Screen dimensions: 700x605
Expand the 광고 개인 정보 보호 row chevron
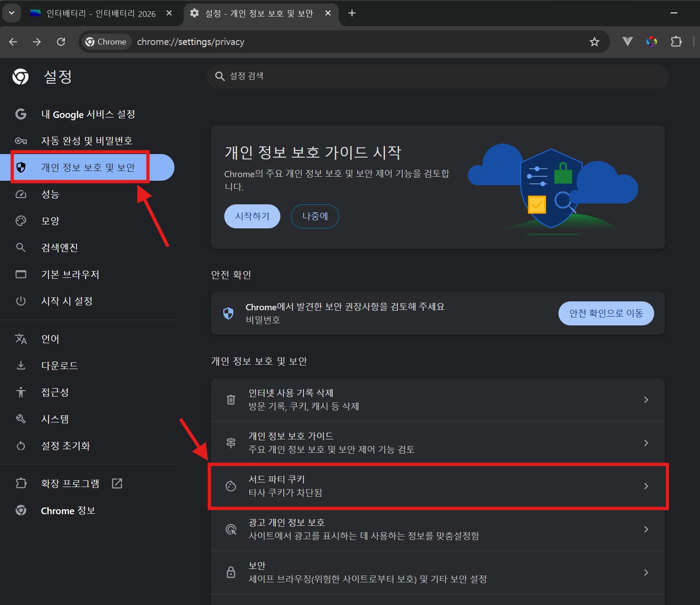pyautogui.click(x=646, y=529)
